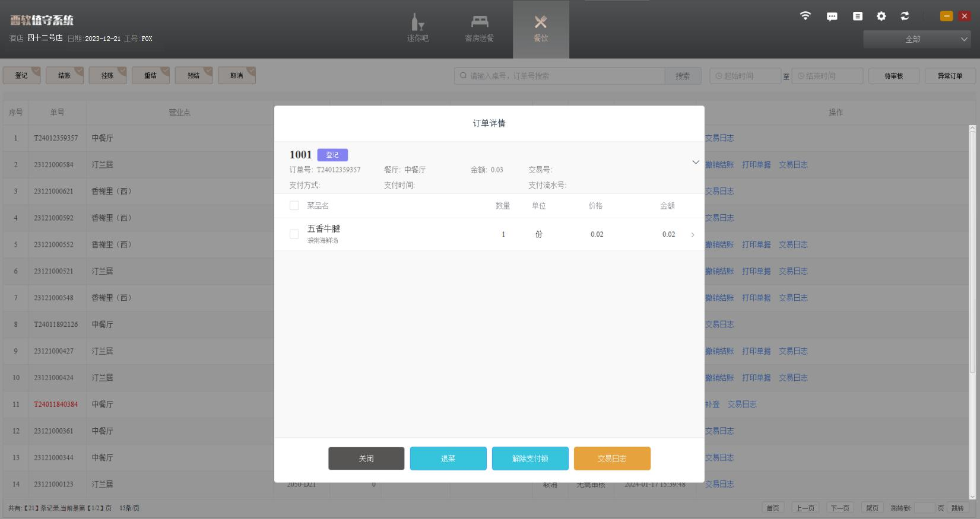Open the document list icon in header
The width and height of the screenshot is (980, 519).
tap(857, 17)
